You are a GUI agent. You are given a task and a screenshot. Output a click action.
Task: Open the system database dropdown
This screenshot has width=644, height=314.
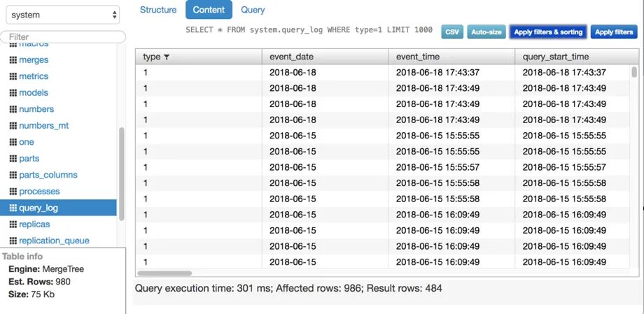point(62,15)
